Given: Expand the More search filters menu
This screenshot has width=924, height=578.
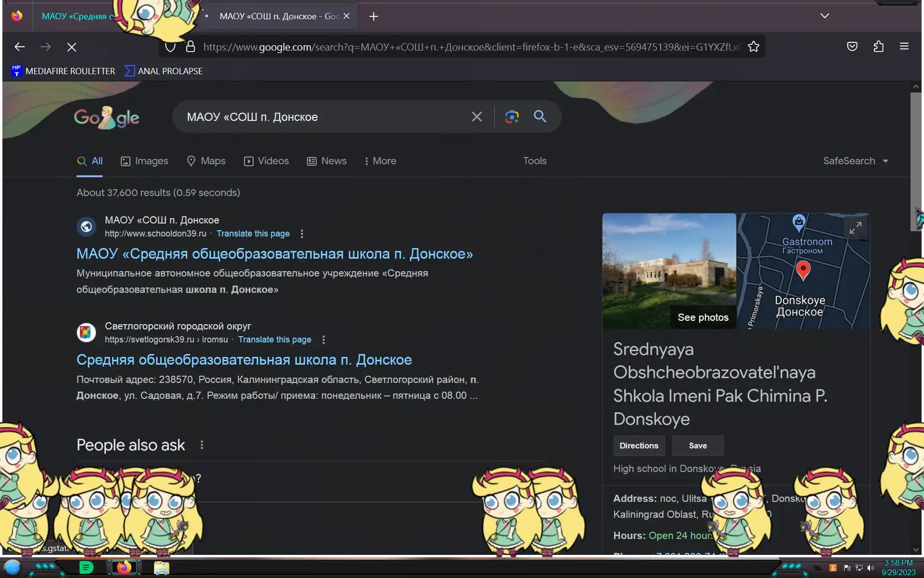Looking at the screenshot, I should [380, 161].
